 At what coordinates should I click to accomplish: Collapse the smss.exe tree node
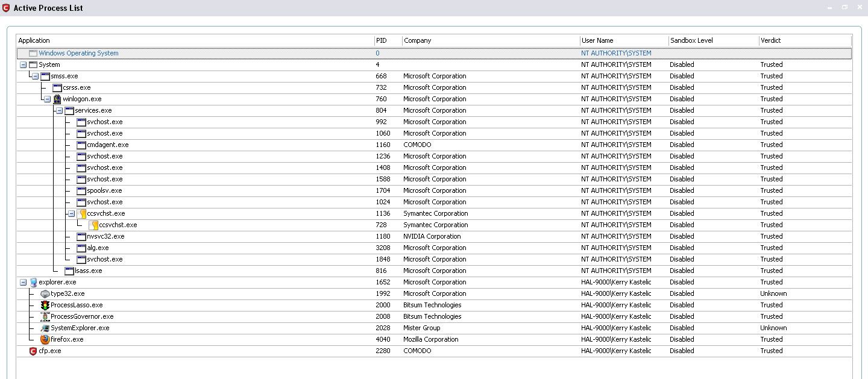35,76
